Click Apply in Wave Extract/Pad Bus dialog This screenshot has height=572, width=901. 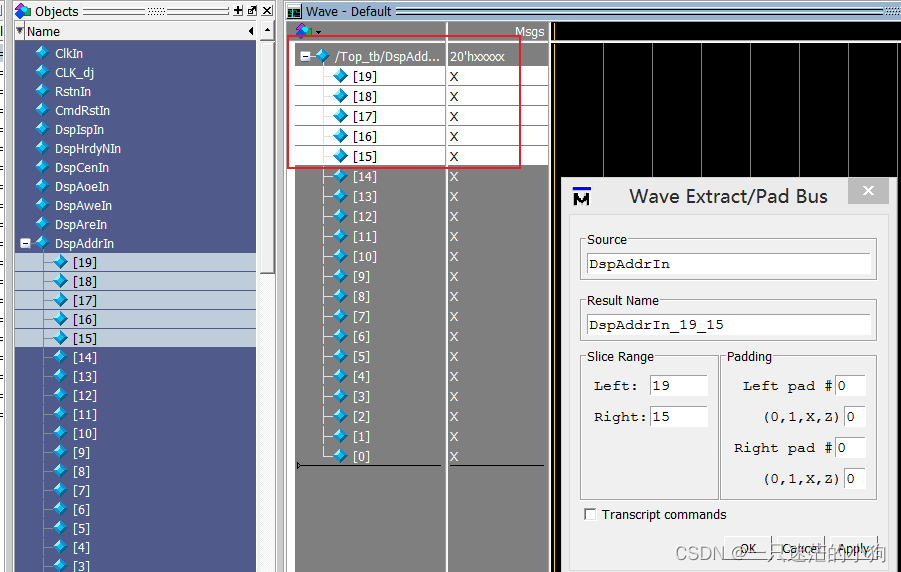point(853,548)
